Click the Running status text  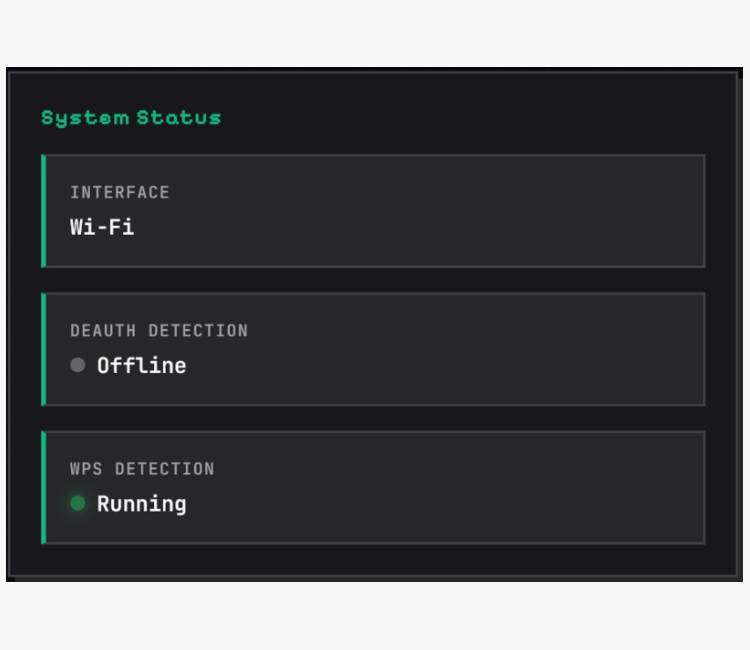(141, 504)
